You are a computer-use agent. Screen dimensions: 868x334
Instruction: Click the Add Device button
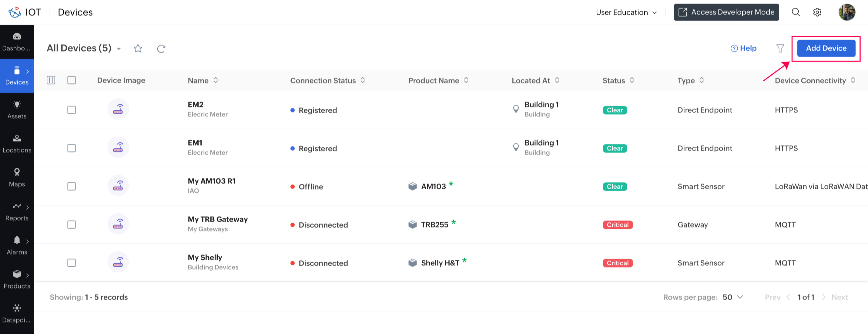pyautogui.click(x=826, y=48)
